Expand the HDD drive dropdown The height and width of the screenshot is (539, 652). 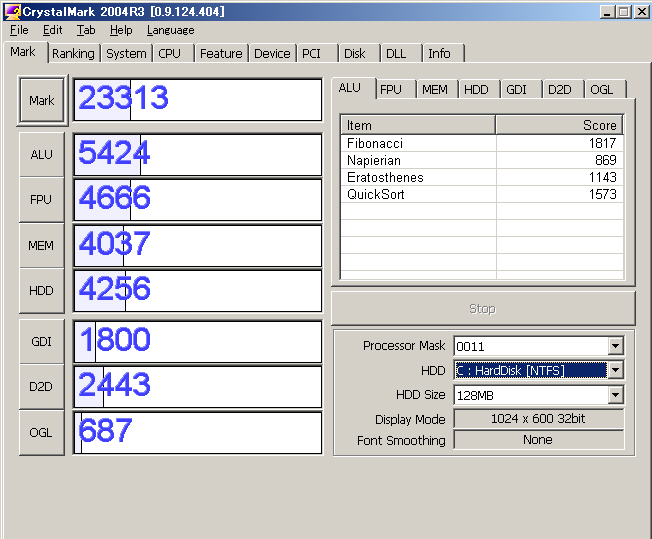pyautogui.click(x=615, y=370)
